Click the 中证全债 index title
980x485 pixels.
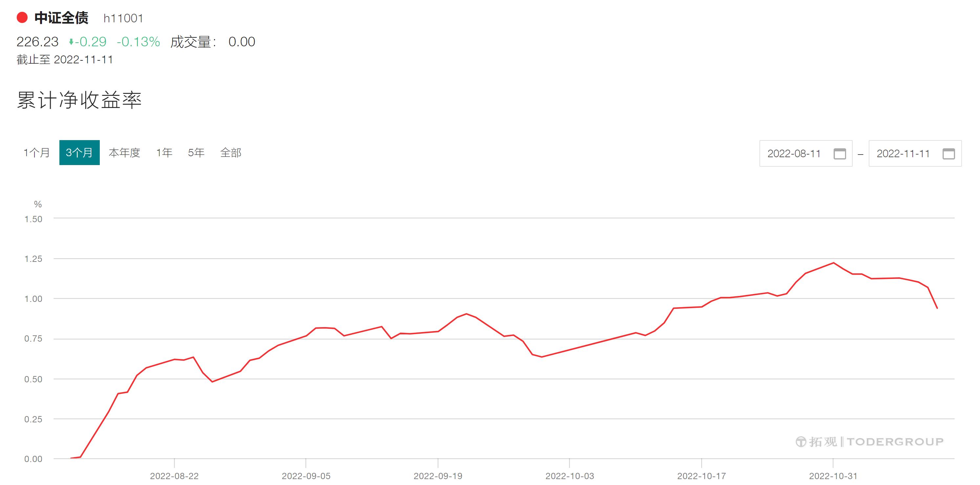[61, 18]
